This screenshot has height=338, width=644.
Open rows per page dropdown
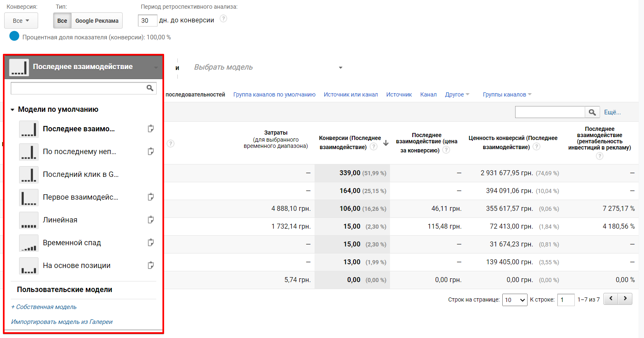tap(514, 300)
